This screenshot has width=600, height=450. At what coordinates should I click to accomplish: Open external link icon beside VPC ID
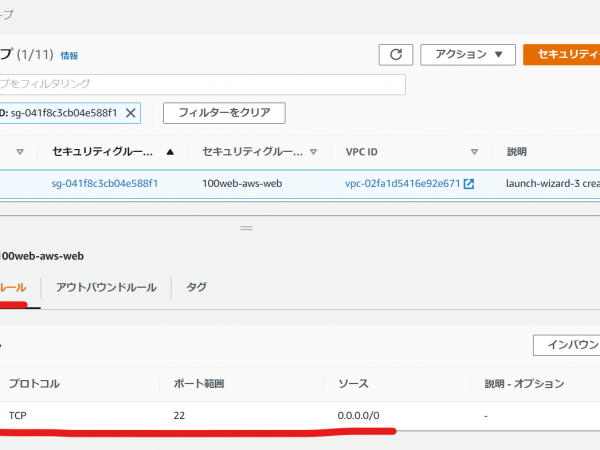(469, 184)
